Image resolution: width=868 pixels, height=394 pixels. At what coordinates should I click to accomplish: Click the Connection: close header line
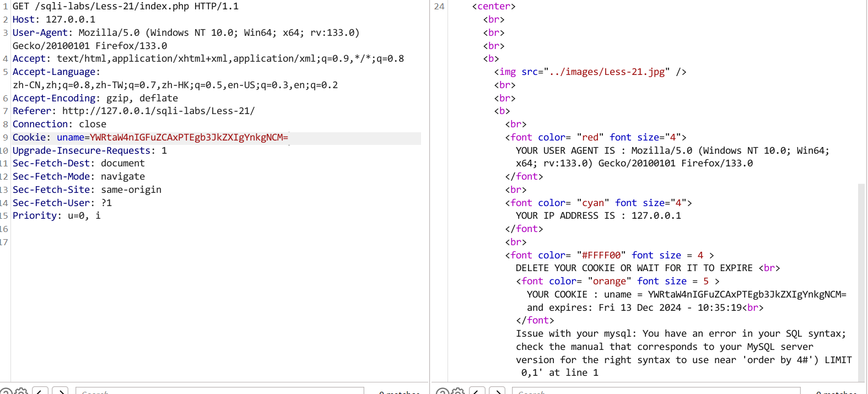(60, 124)
